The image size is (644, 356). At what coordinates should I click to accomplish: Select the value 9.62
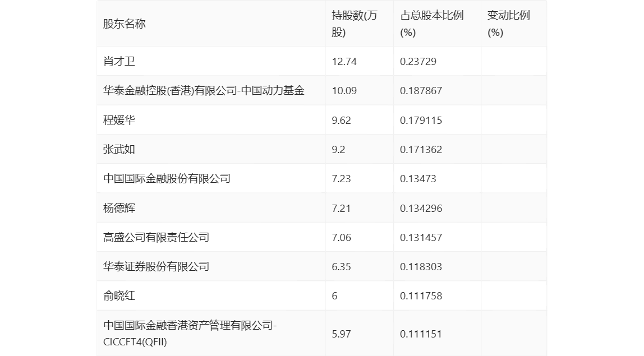pyautogui.click(x=341, y=121)
